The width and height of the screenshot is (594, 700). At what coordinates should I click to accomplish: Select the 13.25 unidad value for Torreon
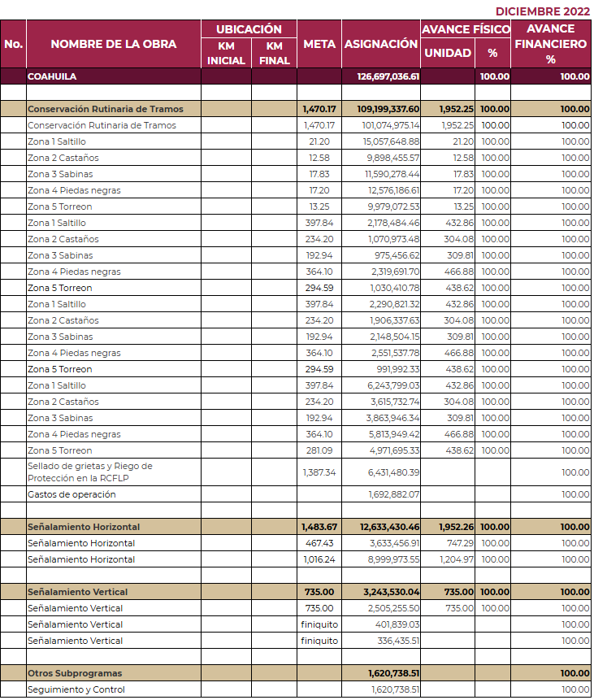(463, 207)
